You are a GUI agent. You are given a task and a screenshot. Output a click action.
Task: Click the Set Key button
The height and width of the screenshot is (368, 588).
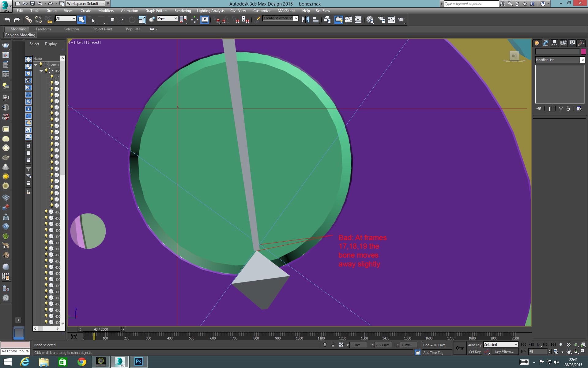click(475, 352)
